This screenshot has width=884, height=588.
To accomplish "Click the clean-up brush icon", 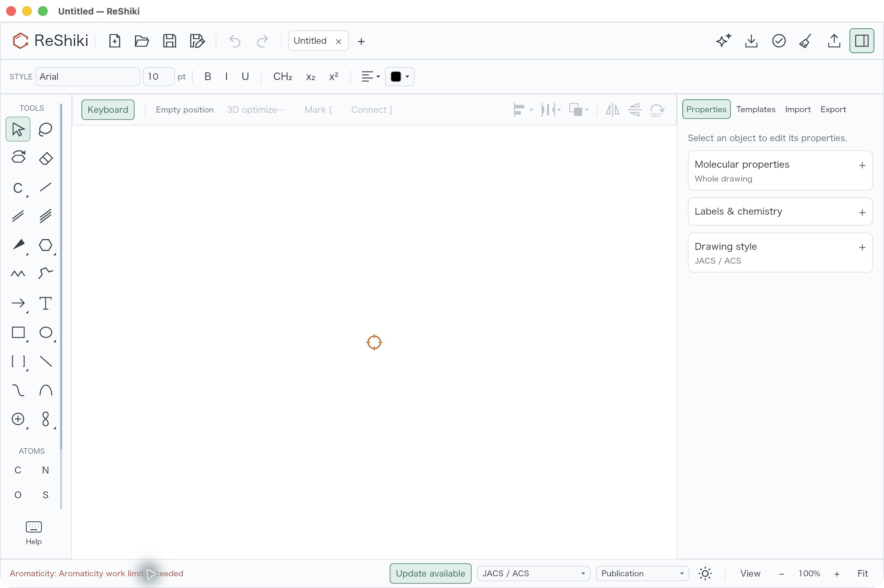I will click(806, 41).
